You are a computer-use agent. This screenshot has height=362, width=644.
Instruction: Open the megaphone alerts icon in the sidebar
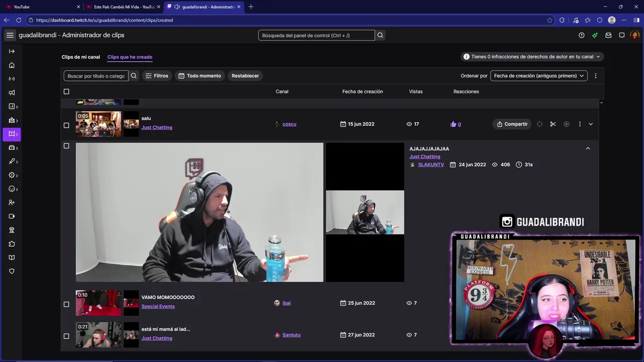pos(12,93)
